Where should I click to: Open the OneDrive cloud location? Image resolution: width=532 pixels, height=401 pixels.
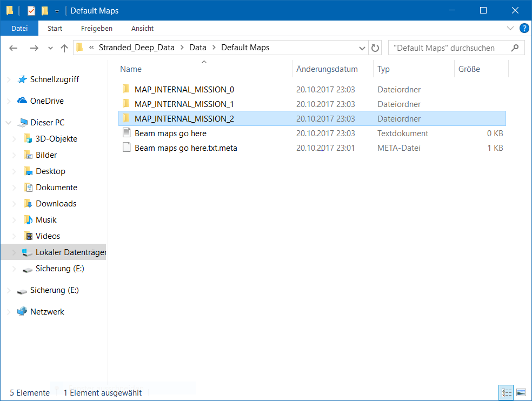[x=46, y=101]
